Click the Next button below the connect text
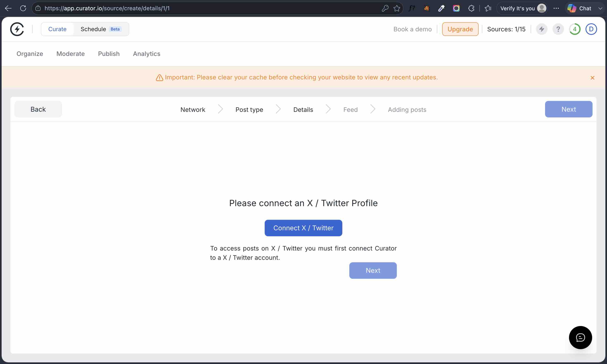 (373, 270)
